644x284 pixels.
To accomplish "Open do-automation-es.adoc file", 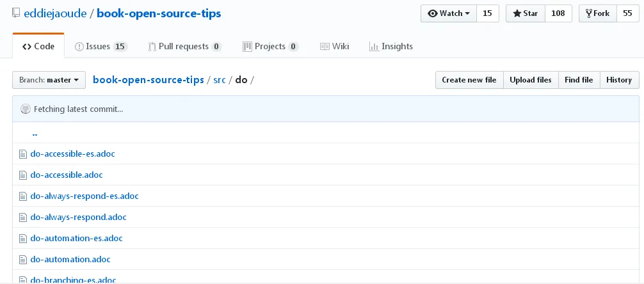I will pos(76,238).
